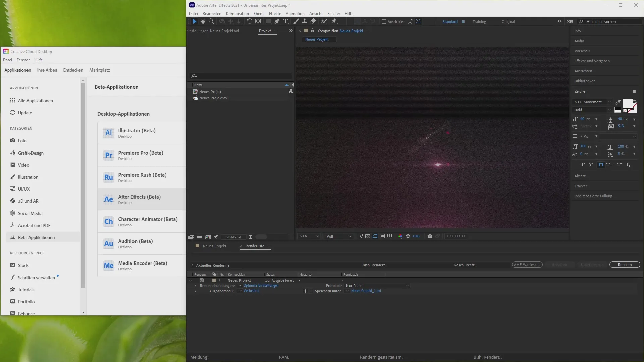This screenshot has height=362, width=644.
Task: Toggle Subscript text style
Action: (x=628, y=165)
